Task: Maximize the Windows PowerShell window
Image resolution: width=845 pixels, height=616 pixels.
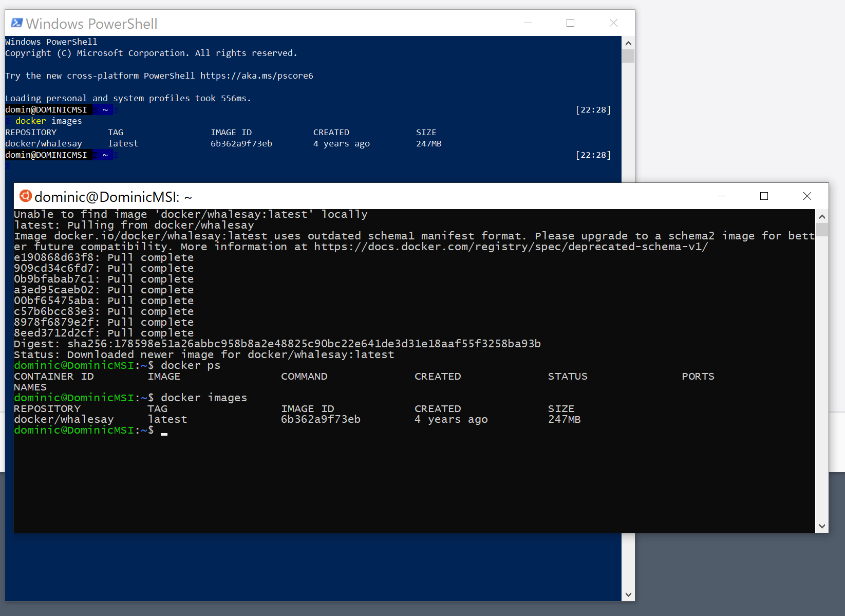Action: 570,23
